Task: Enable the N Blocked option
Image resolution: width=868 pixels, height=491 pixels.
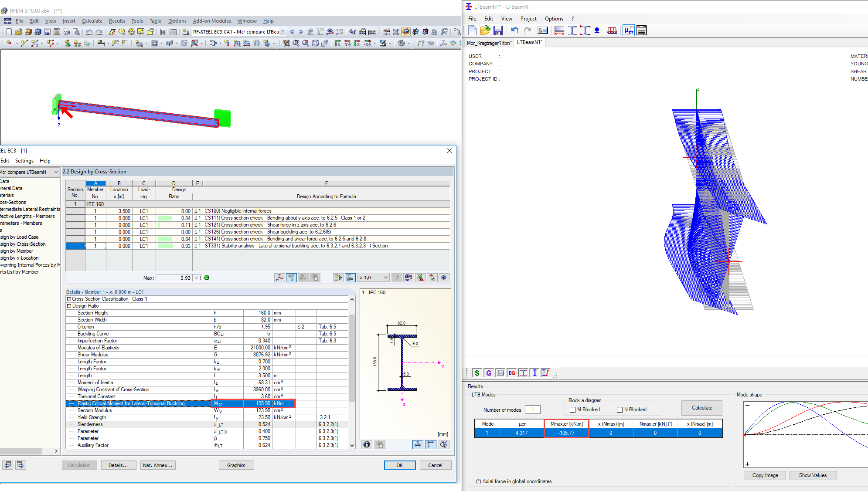Action: click(x=620, y=409)
